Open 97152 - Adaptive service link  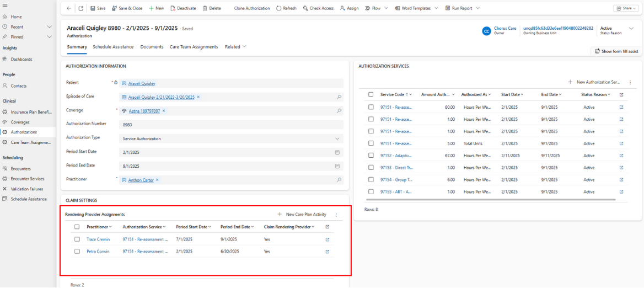click(x=396, y=156)
